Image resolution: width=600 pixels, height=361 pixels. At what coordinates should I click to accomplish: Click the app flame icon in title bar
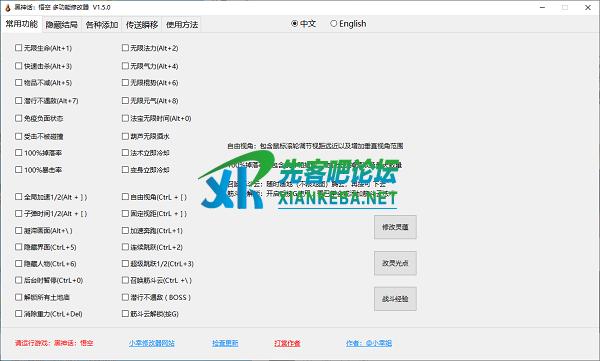point(7,7)
